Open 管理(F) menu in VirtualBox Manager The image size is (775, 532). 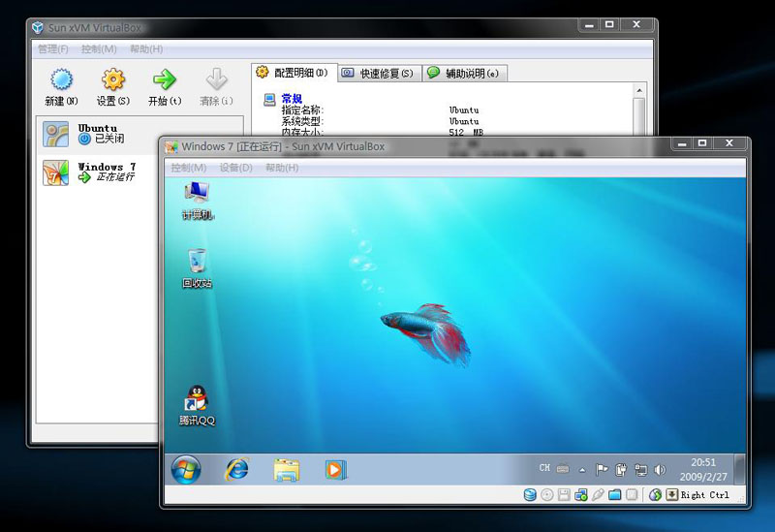(x=53, y=49)
